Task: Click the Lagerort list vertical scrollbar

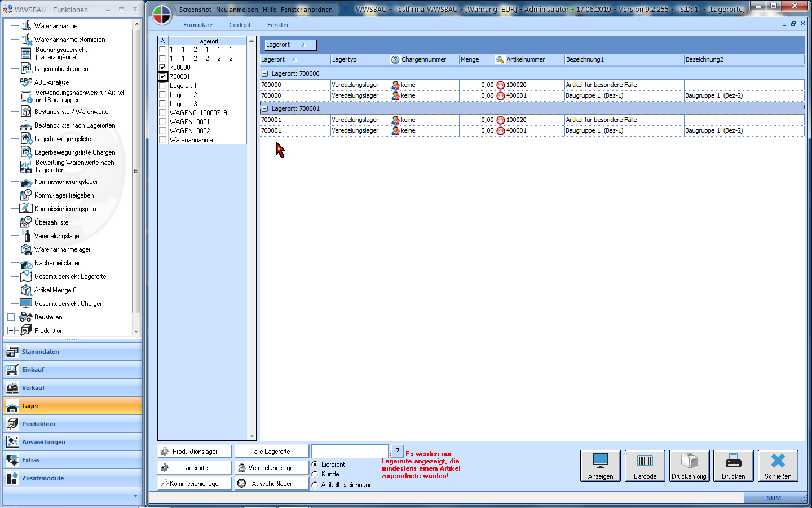Action: click(x=251, y=237)
